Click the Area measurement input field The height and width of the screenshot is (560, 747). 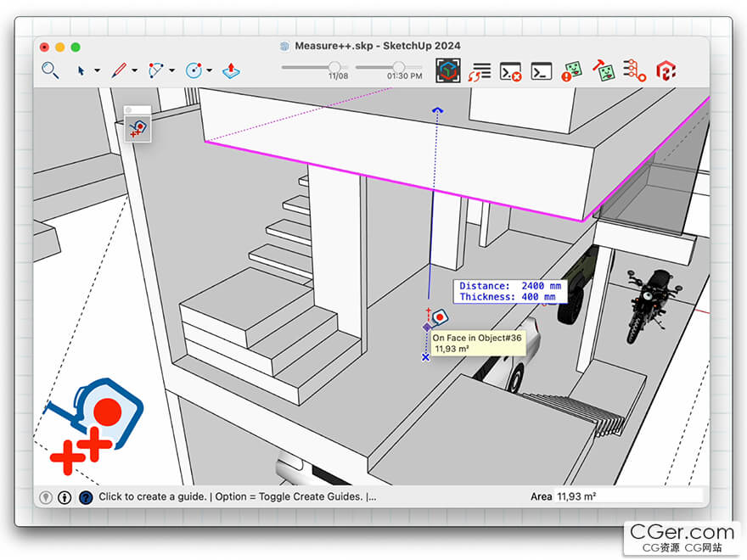(628, 496)
